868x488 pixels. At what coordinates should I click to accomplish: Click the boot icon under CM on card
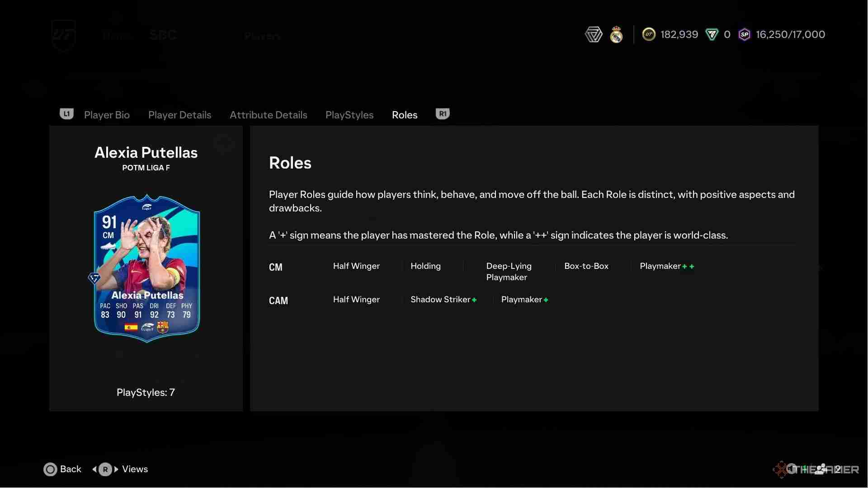(x=108, y=246)
